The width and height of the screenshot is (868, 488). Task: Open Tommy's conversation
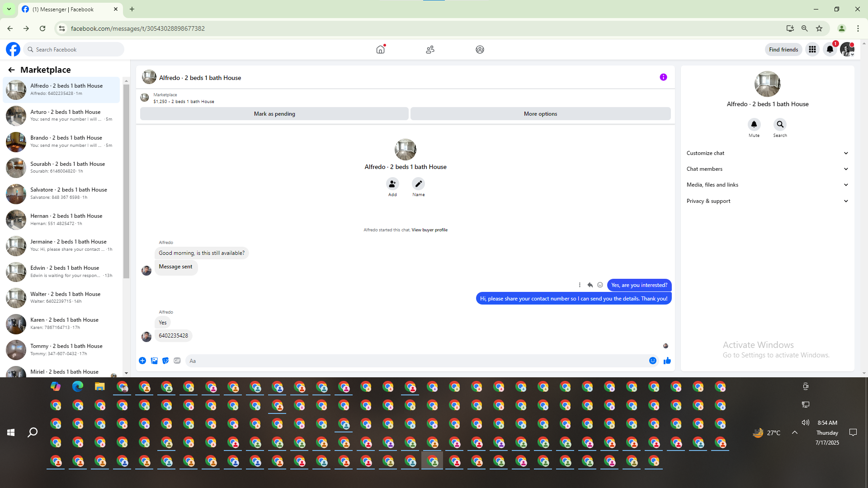(61, 350)
